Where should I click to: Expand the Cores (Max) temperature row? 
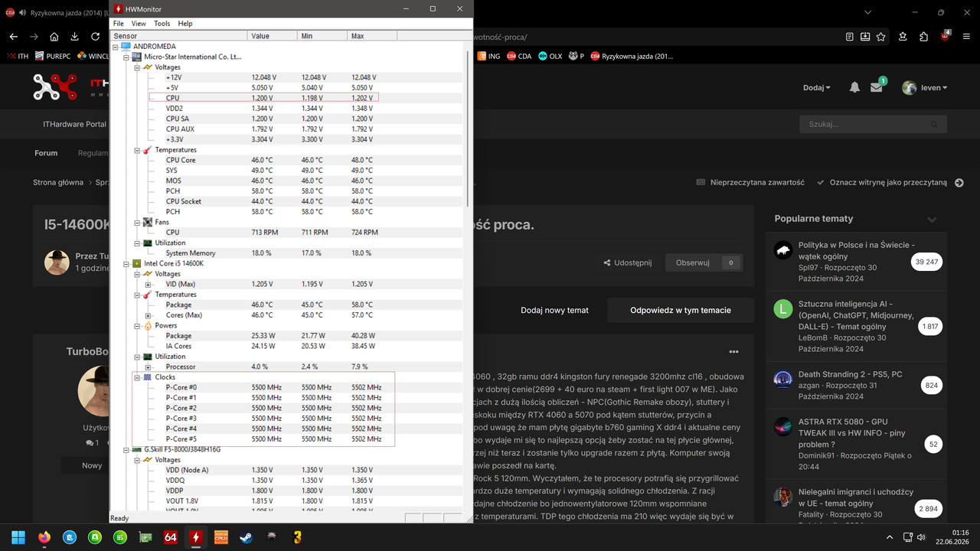pos(148,315)
